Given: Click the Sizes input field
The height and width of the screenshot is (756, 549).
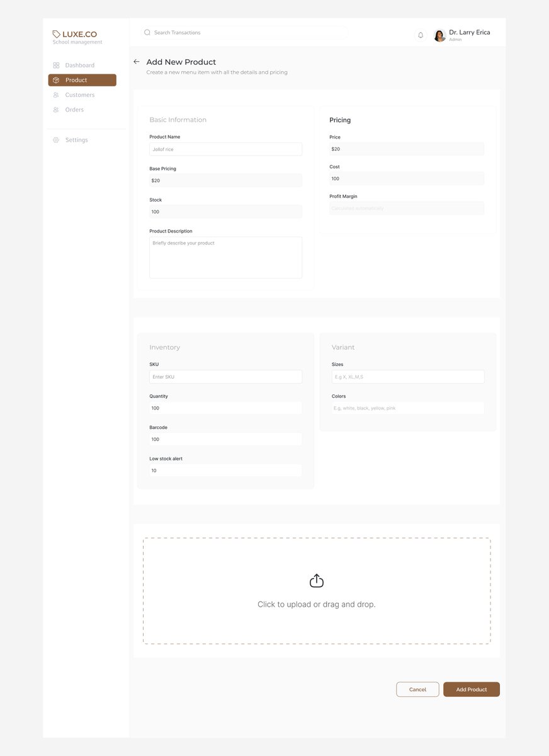Looking at the screenshot, I should point(408,377).
